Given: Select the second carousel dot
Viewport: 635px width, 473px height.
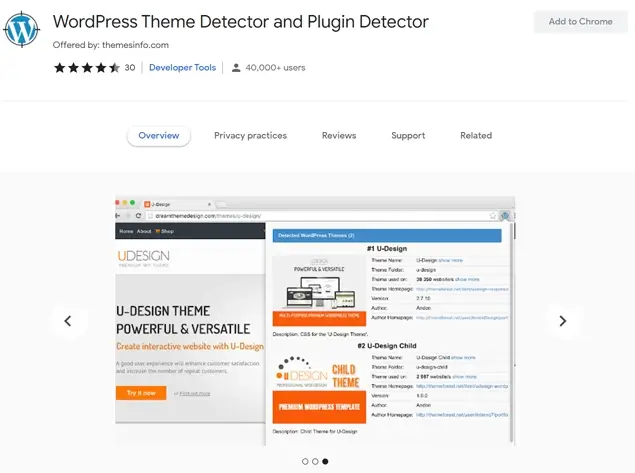Looking at the screenshot, I should pos(315,461).
